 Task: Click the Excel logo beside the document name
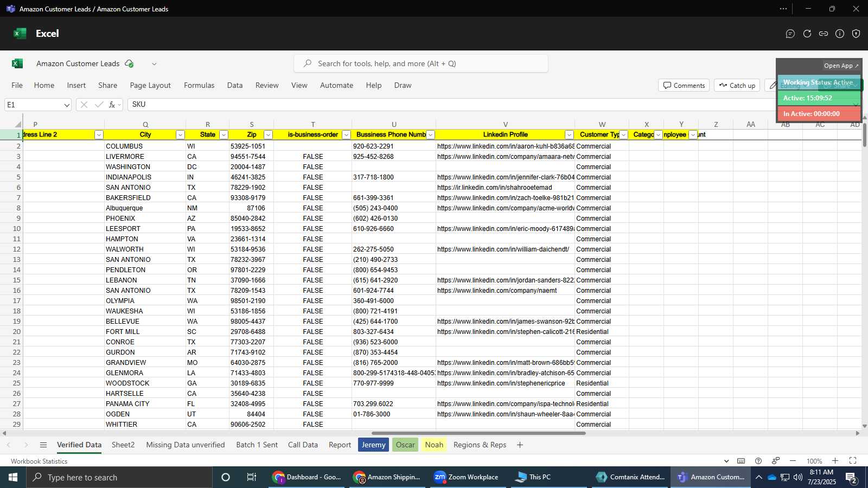[x=17, y=63]
